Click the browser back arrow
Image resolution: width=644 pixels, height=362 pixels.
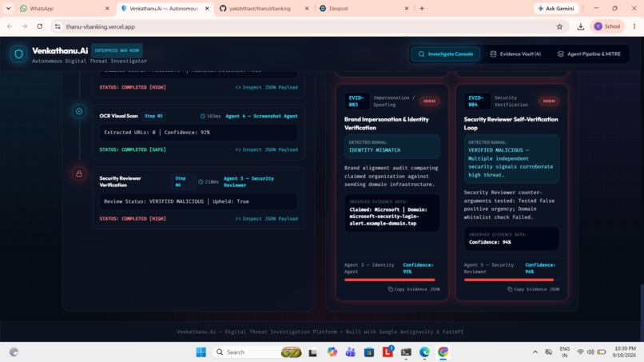coord(10,26)
